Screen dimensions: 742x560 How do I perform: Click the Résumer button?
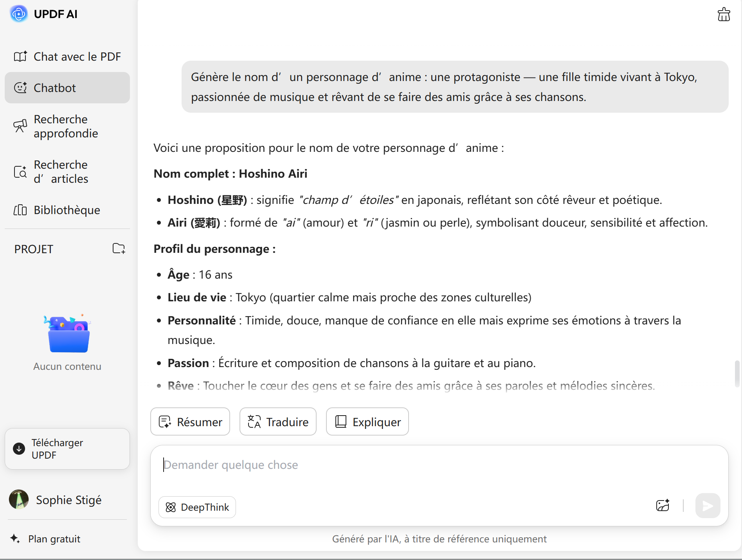coord(190,422)
